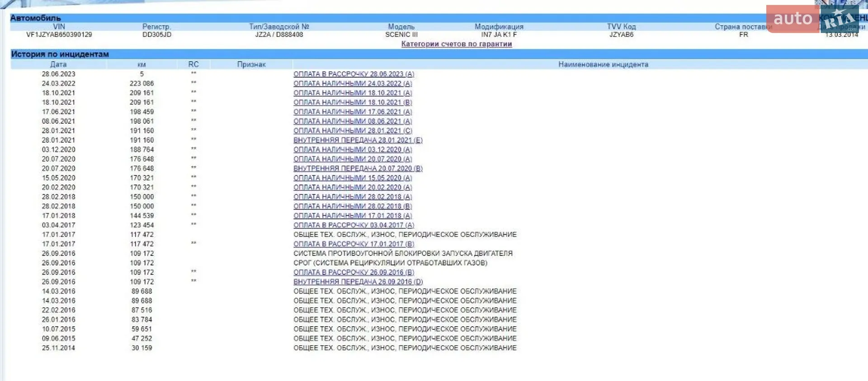This screenshot has width=868, height=381.
Task: Open ОПЛАТА В РАССРОЧКУ 28.06.2023 (A)
Action: (354, 74)
